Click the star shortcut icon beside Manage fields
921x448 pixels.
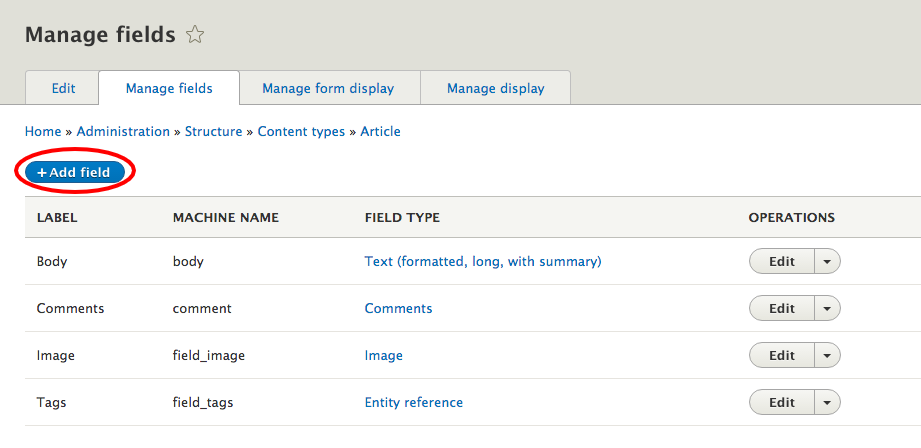pos(194,35)
